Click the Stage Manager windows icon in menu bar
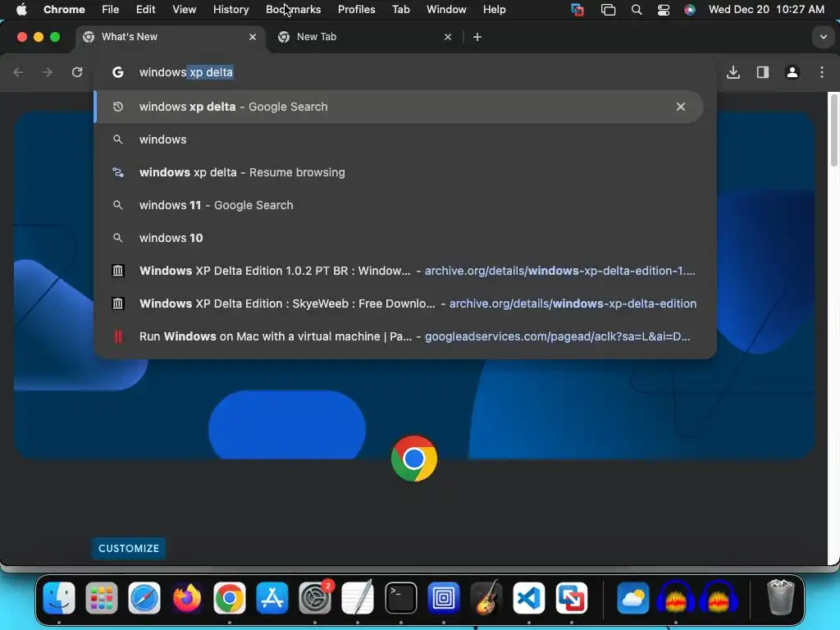840x630 pixels. pos(608,10)
